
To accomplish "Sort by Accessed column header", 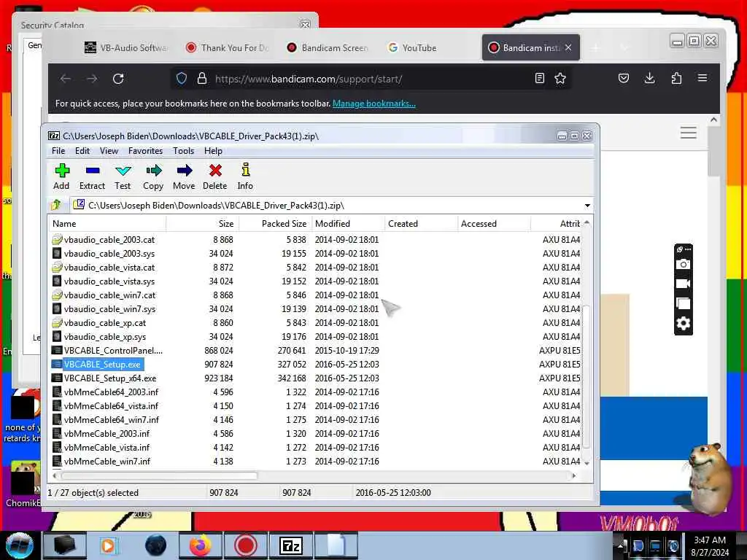I will pos(494,224).
